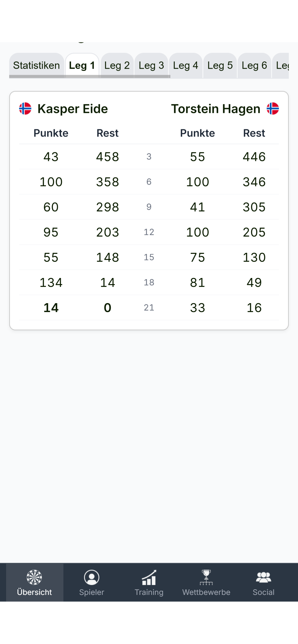Tap Kasper Eide's Norwegian flag icon
This screenshot has height=644, width=298.
(x=25, y=109)
